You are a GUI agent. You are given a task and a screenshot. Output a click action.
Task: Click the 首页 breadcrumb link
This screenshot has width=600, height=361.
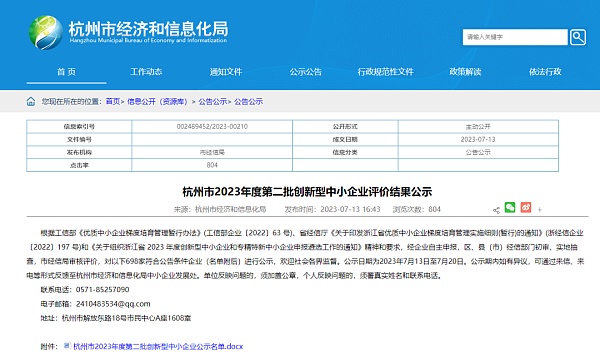pos(112,101)
